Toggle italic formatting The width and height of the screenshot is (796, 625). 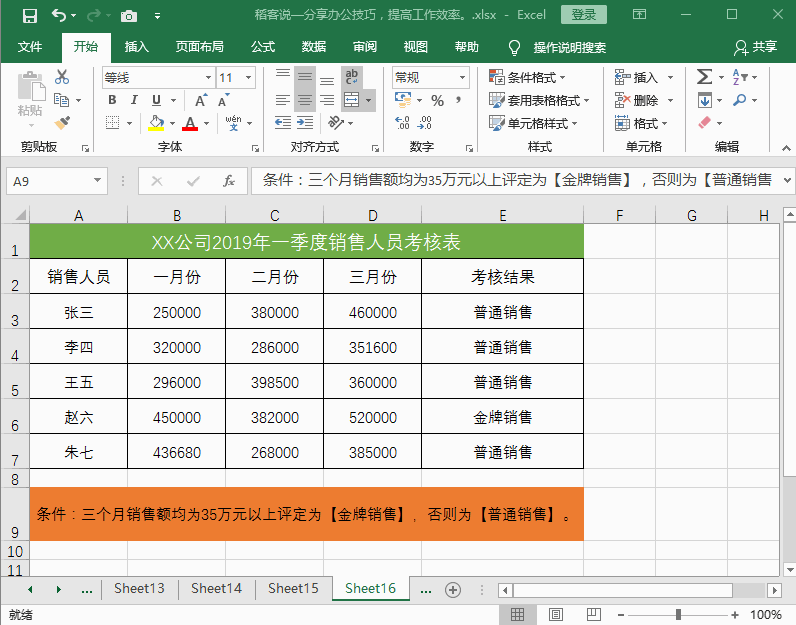(x=134, y=100)
